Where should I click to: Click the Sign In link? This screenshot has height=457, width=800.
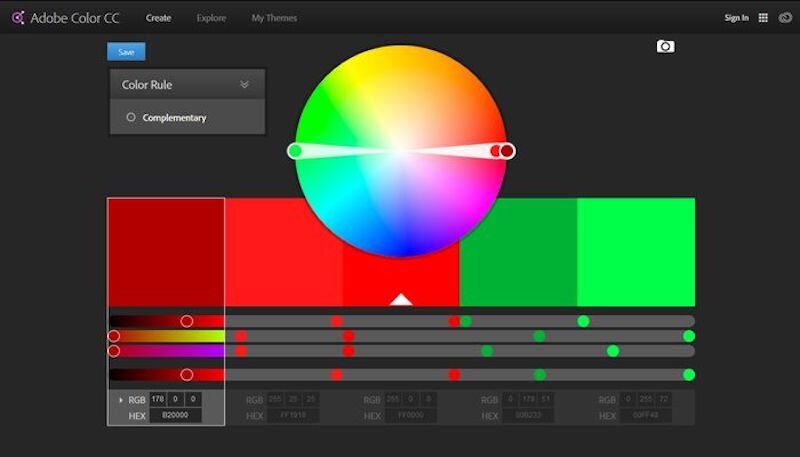click(736, 18)
